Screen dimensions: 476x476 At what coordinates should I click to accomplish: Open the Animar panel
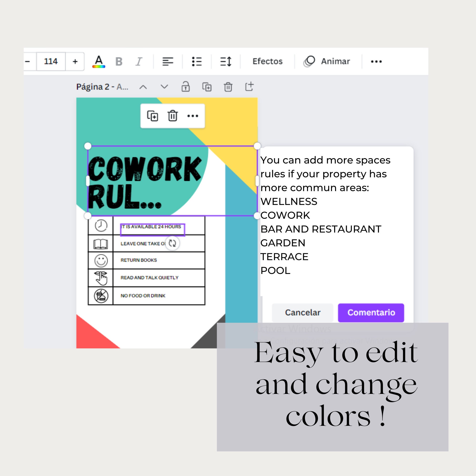[x=328, y=61]
